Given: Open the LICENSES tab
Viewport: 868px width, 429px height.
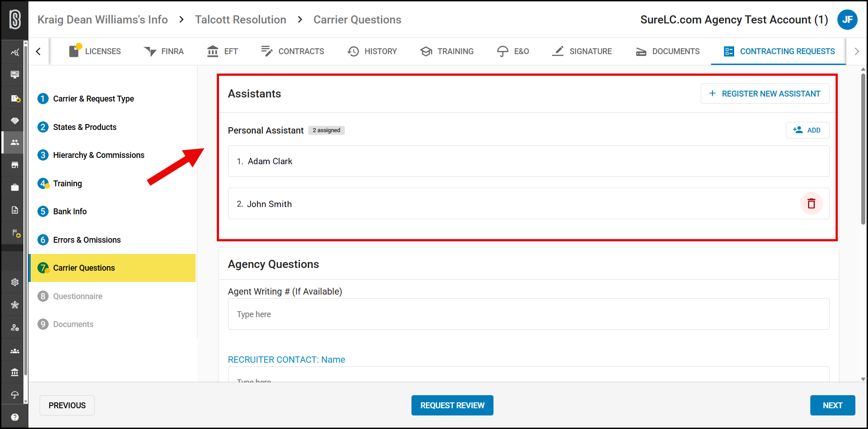Looking at the screenshot, I should [95, 51].
